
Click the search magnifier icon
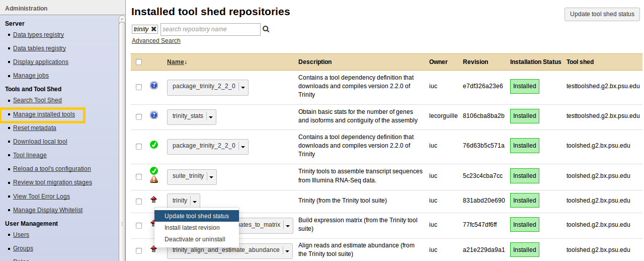click(266, 29)
